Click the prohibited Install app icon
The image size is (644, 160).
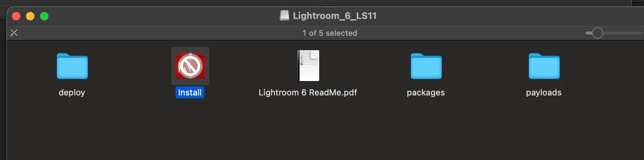pos(190,66)
